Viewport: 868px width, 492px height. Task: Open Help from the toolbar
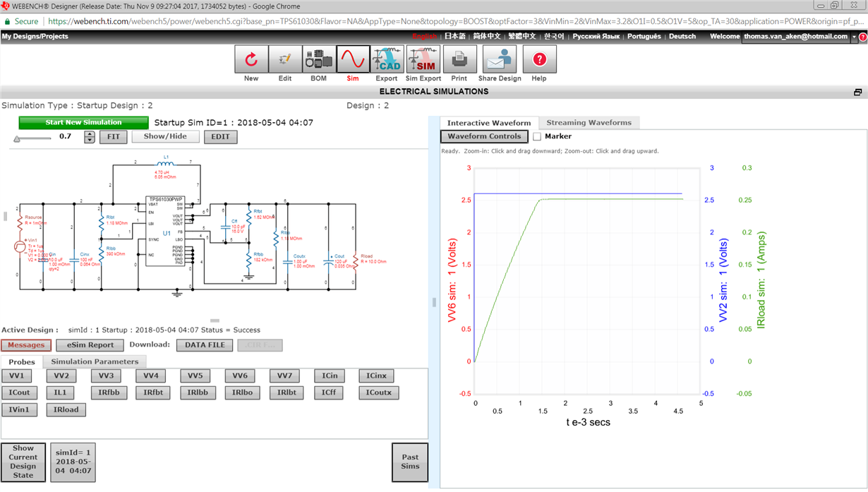539,59
